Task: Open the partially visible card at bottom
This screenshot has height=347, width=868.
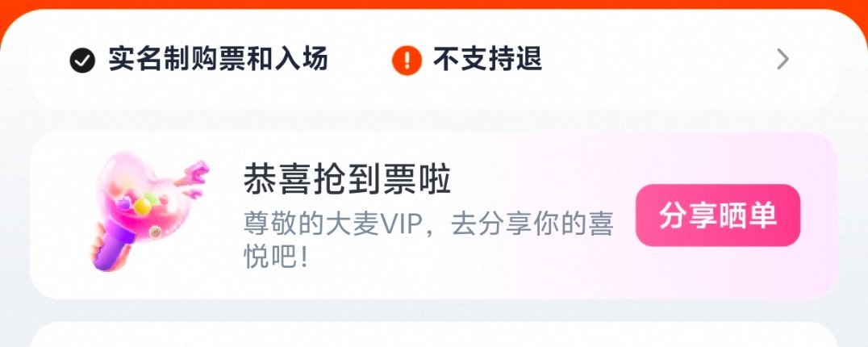Action: [x=433, y=334]
